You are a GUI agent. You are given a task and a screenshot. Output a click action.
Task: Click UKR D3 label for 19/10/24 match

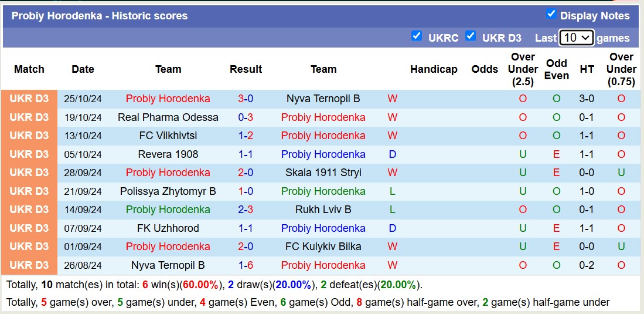pos(29,117)
